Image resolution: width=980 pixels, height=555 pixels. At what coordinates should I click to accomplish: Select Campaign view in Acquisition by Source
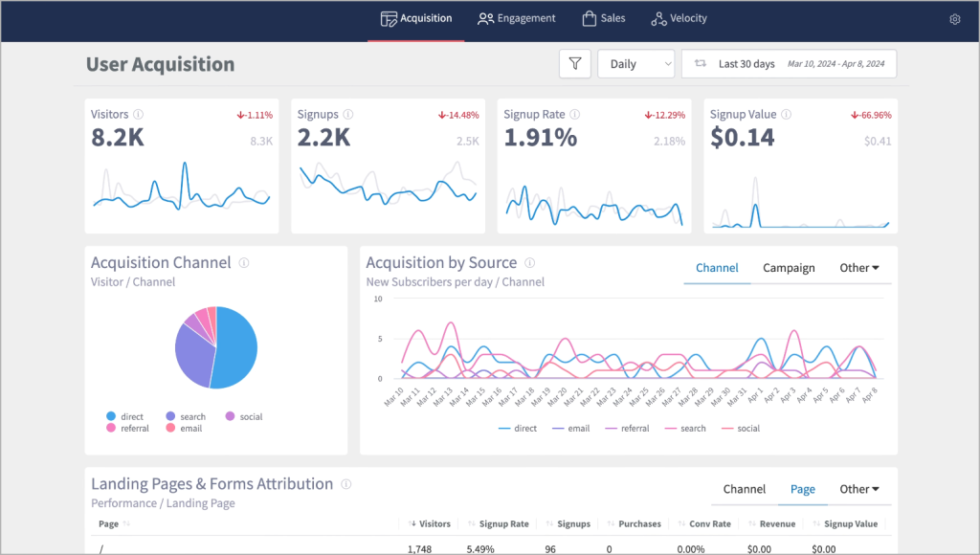coord(789,268)
